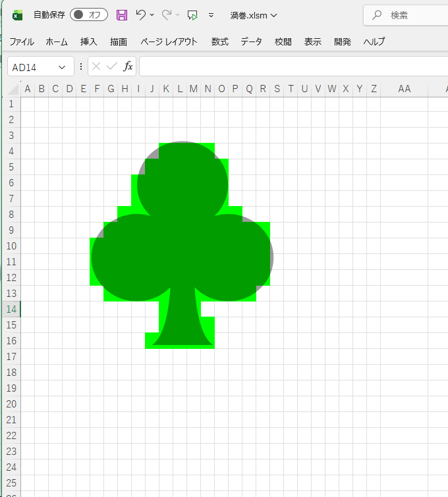Image resolution: width=448 pixels, height=497 pixels.
Task: Click the run macro icon in Quick Access
Action: click(192, 15)
